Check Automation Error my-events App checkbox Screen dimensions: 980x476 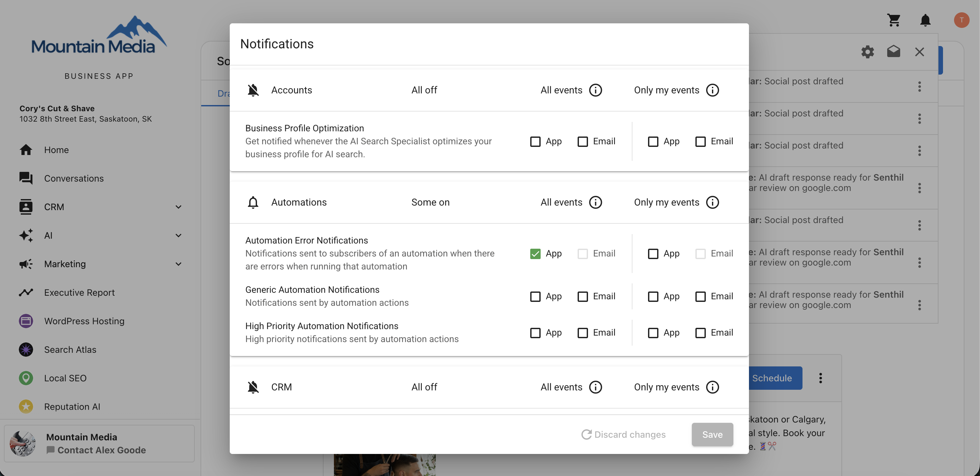pos(653,254)
